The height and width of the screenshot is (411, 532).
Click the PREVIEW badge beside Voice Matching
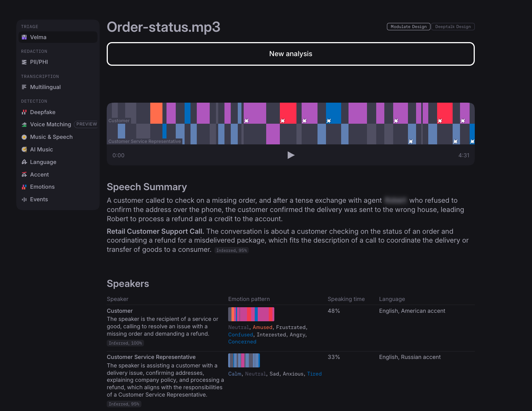tap(86, 124)
